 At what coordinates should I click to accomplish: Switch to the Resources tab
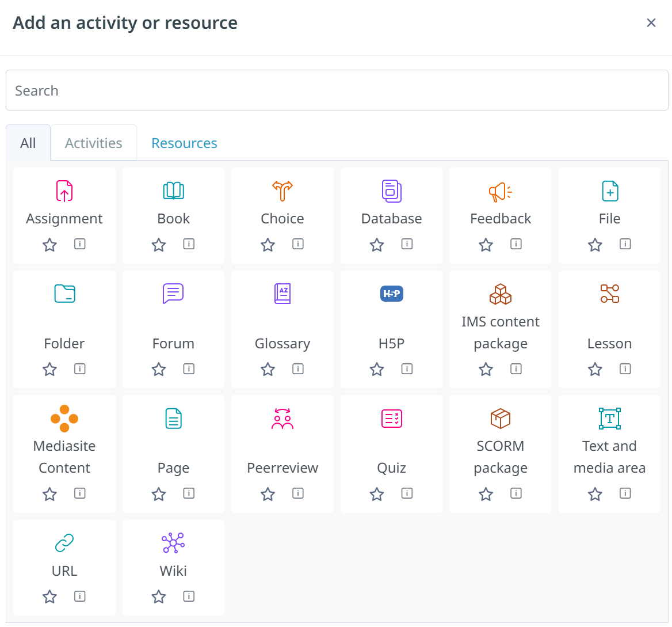[x=184, y=143]
